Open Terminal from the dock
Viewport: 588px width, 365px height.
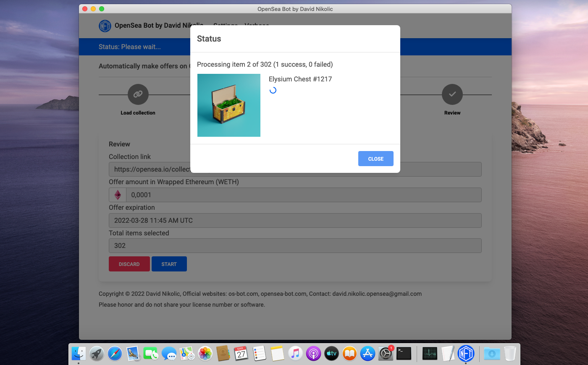(x=404, y=354)
